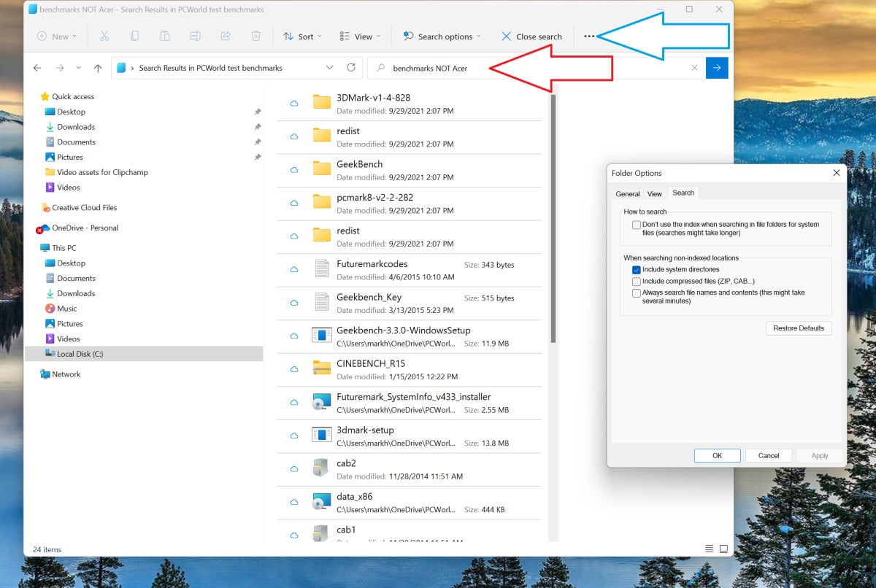Open Video assets for Clipchamp folder
876x588 pixels.
pos(102,172)
